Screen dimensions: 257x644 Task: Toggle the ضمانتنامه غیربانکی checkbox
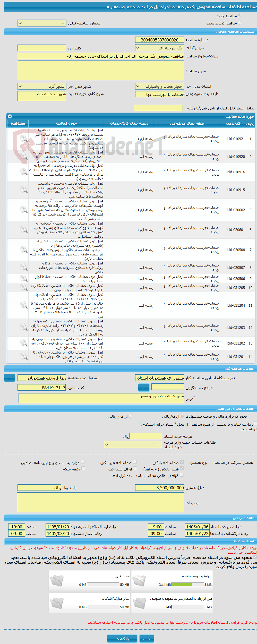coord(135,462)
